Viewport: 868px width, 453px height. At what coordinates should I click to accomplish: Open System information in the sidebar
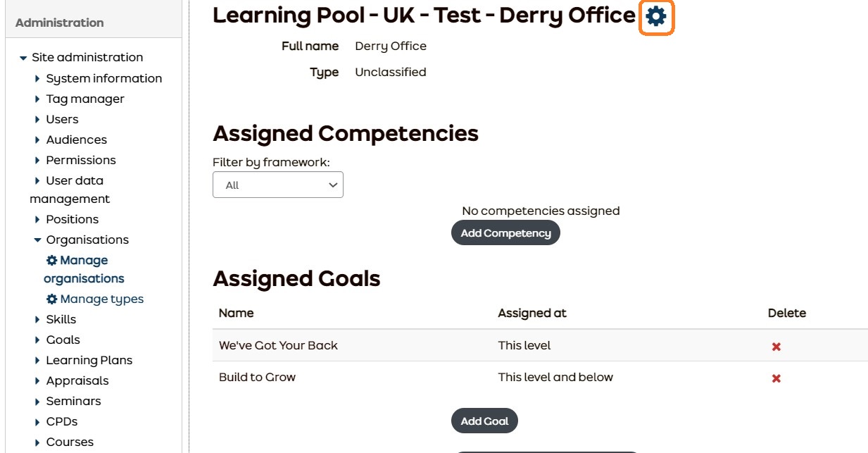click(103, 78)
